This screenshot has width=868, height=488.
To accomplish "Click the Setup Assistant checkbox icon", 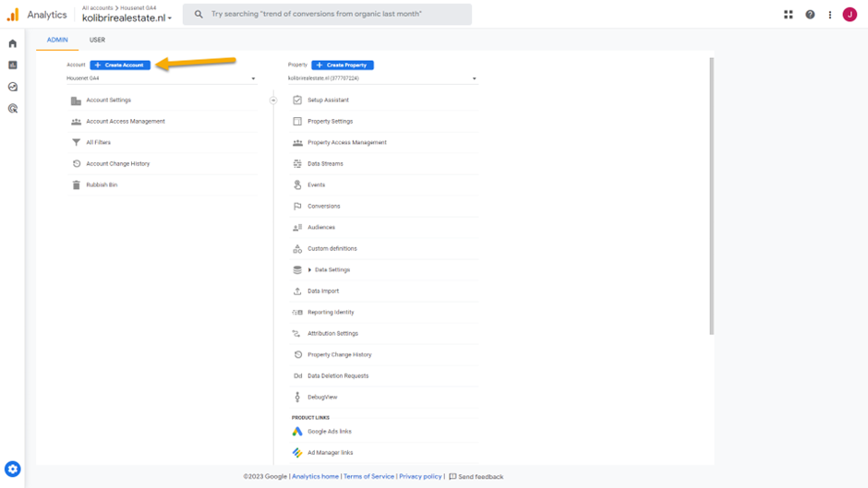I will coord(297,101).
